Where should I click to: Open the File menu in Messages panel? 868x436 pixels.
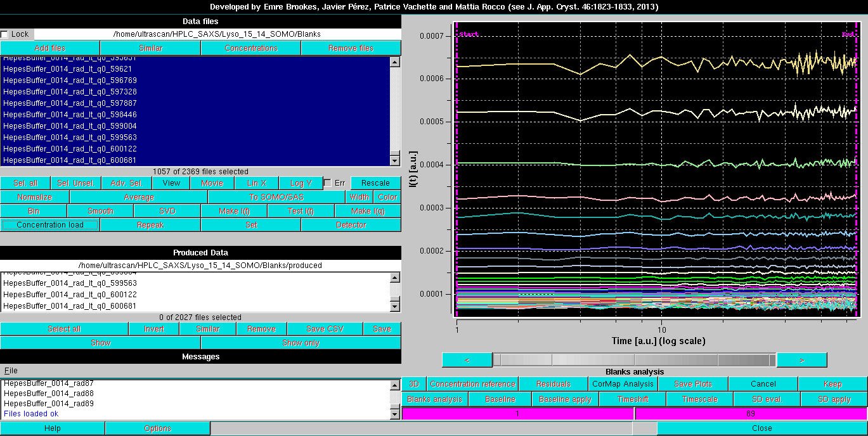pyautogui.click(x=11, y=369)
